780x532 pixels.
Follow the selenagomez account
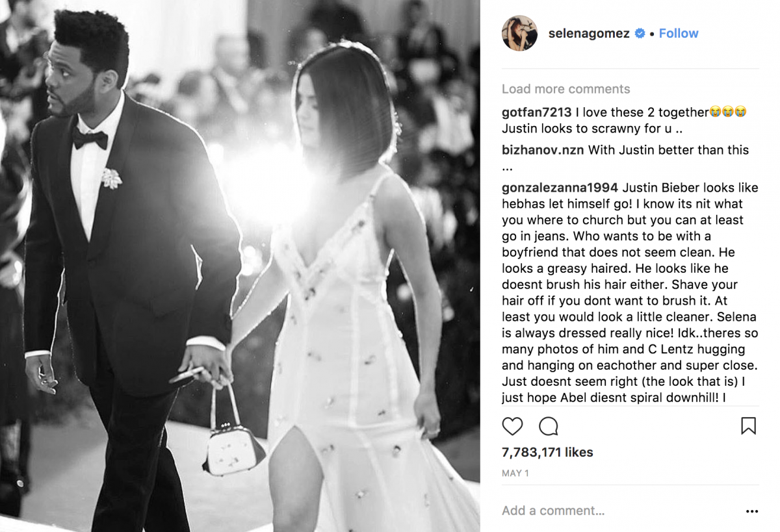point(679,33)
